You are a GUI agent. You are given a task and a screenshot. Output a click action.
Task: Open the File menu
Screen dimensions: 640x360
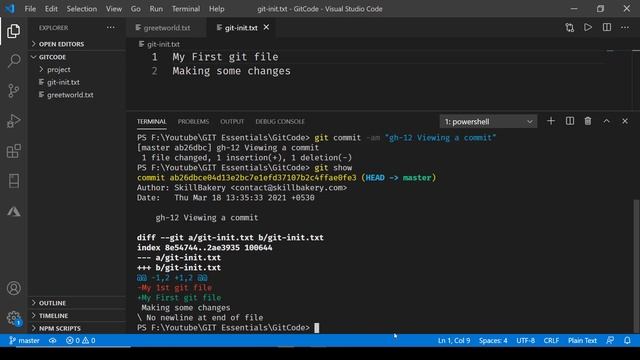tap(30, 9)
